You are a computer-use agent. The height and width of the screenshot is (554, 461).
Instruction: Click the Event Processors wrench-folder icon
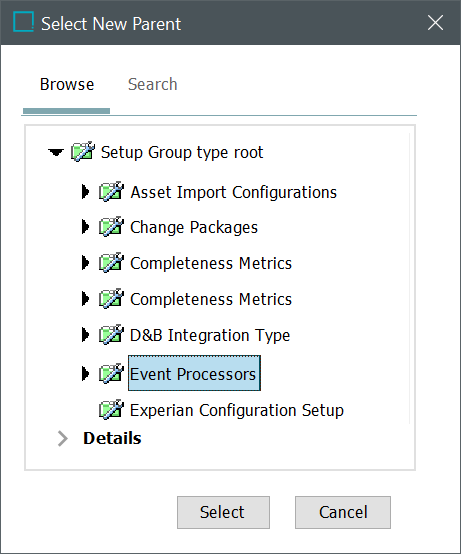111,373
